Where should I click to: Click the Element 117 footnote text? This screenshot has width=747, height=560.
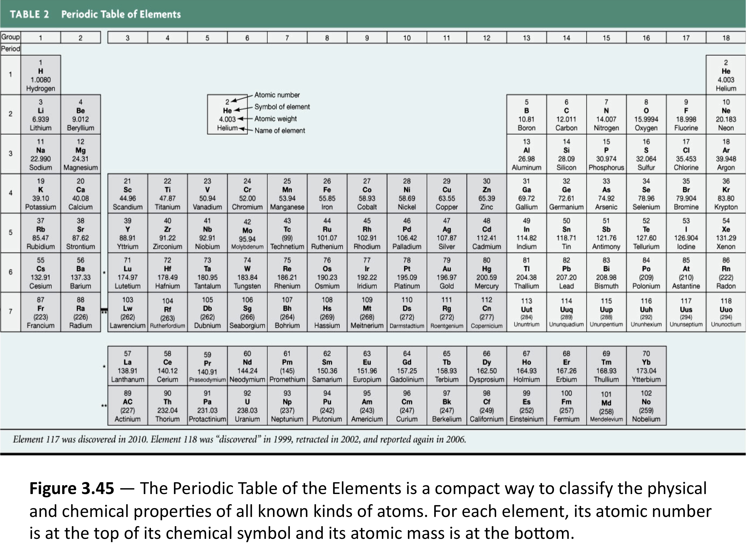pos(239,439)
